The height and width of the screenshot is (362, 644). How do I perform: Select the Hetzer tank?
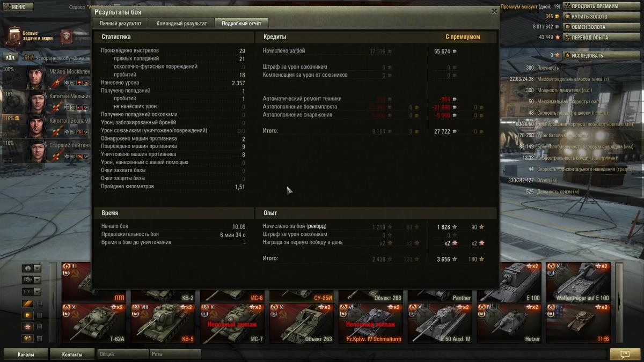[509, 323]
